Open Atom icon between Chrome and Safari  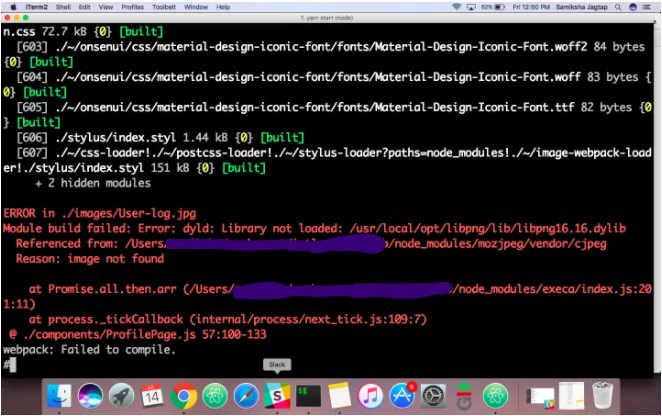tap(215, 396)
